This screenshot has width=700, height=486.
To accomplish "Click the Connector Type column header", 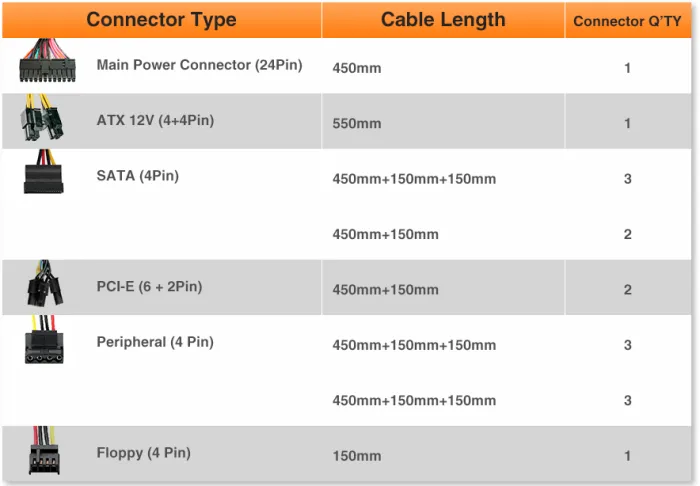I will coord(161,20).
